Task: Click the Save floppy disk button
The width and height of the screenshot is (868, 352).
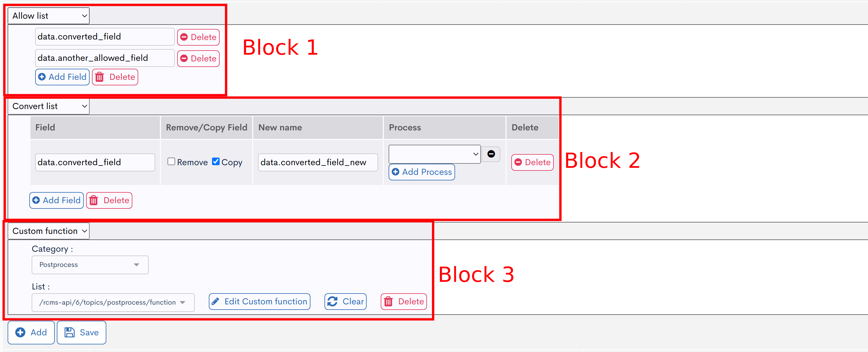Action: pyautogui.click(x=81, y=332)
